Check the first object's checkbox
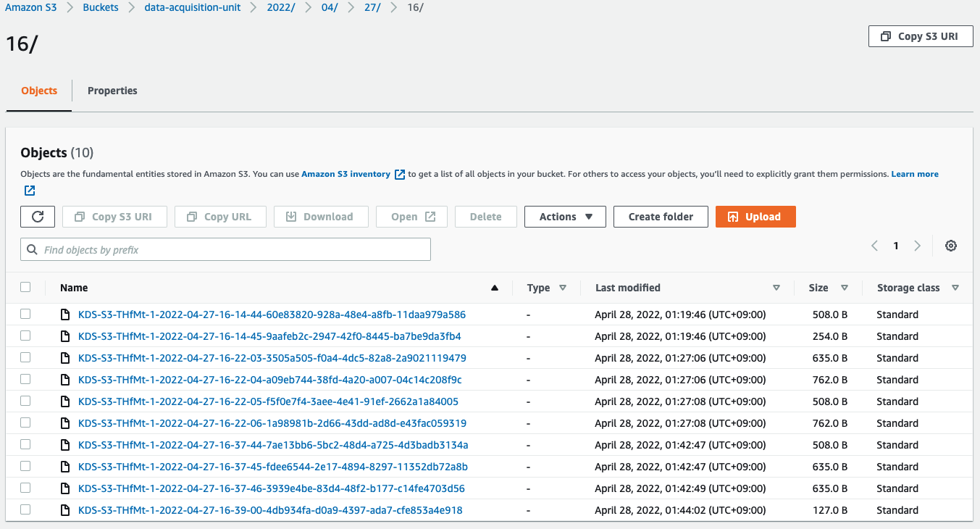 coord(25,314)
